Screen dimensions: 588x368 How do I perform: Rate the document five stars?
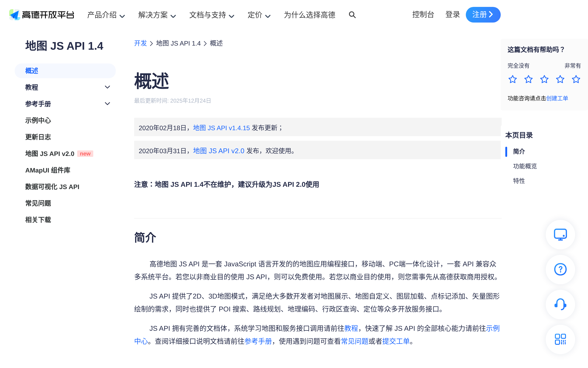point(576,79)
